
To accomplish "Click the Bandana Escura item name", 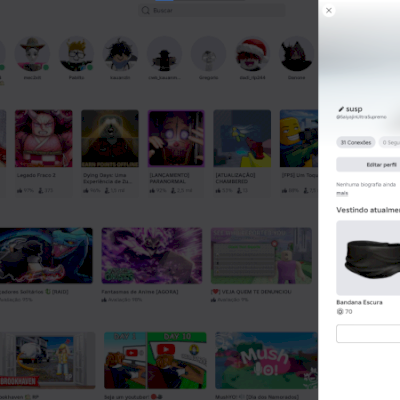I will tap(359, 302).
